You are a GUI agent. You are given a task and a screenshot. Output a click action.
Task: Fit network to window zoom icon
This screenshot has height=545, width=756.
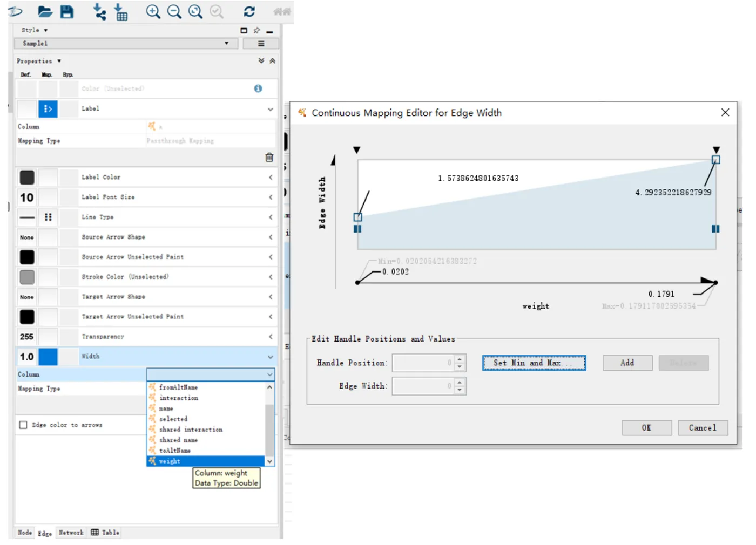tap(195, 12)
